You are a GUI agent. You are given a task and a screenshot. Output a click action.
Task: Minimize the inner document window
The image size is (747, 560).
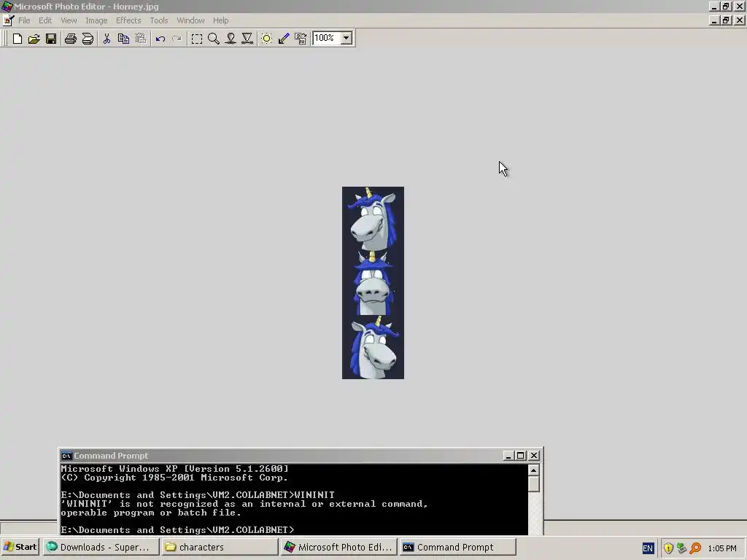click(x=713, y=20)
